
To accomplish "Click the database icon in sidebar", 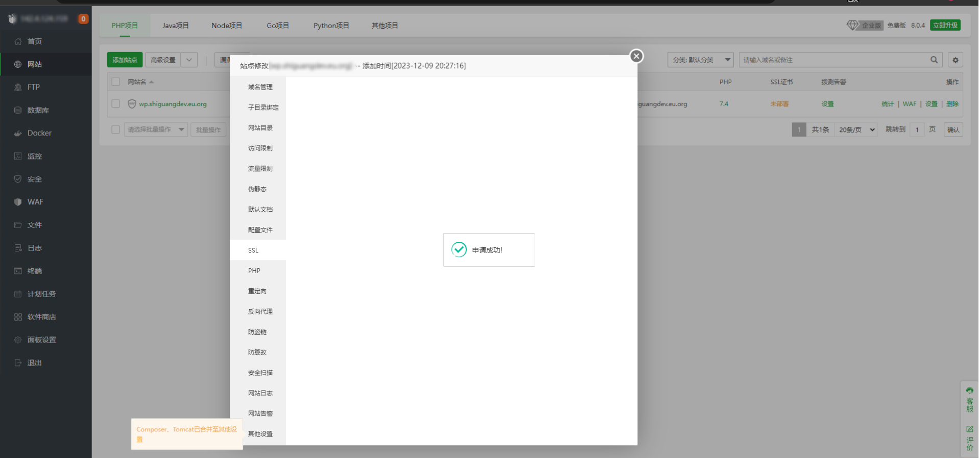I will [x=18, y=110].
